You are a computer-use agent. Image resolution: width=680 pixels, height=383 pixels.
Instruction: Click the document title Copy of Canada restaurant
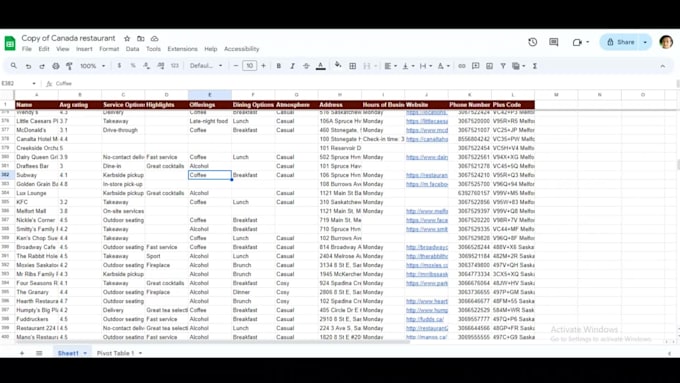69,38
